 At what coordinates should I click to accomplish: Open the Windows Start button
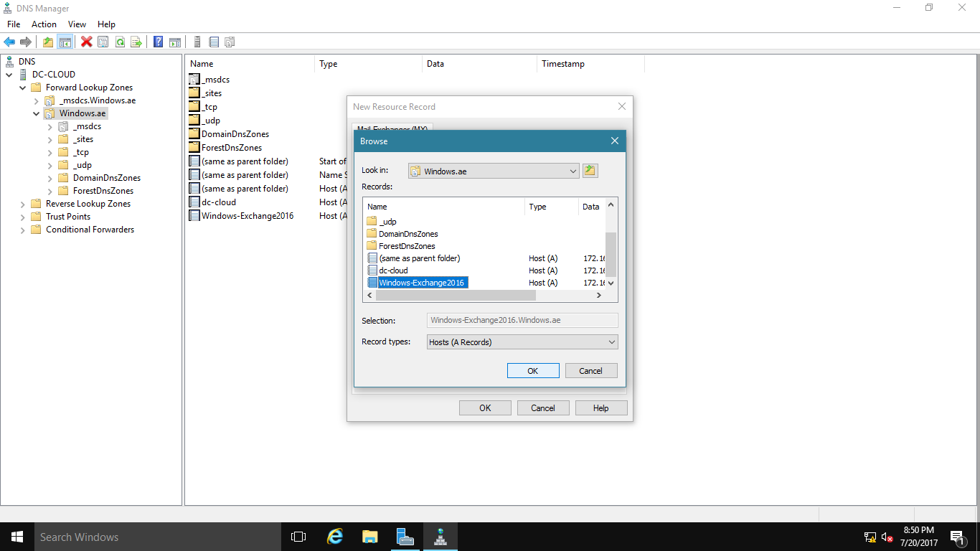tap(17, 537)
